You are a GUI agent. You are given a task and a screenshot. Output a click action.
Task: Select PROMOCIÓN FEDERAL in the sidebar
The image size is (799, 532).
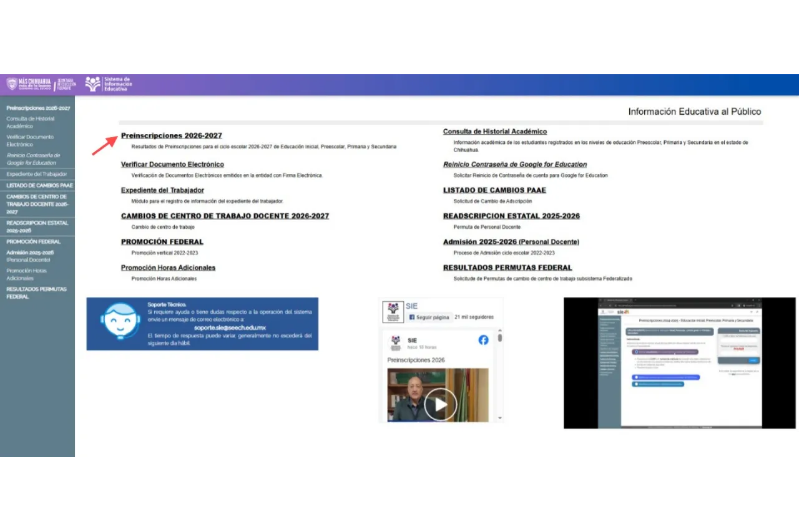click(33, 241)
